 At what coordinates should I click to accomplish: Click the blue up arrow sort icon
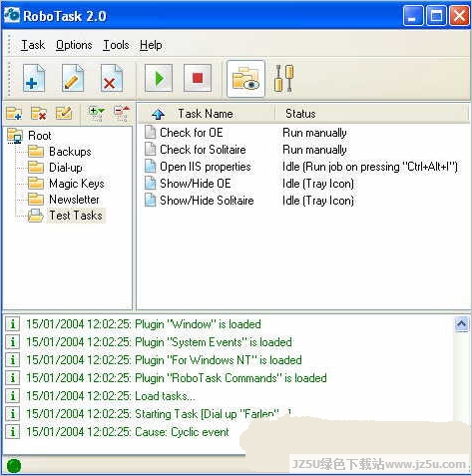tap(158, 114)
